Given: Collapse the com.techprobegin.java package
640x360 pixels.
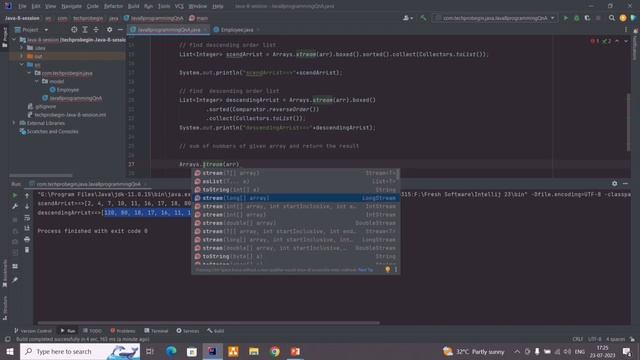Looking at the screenshot, I should tap(29, 73).
